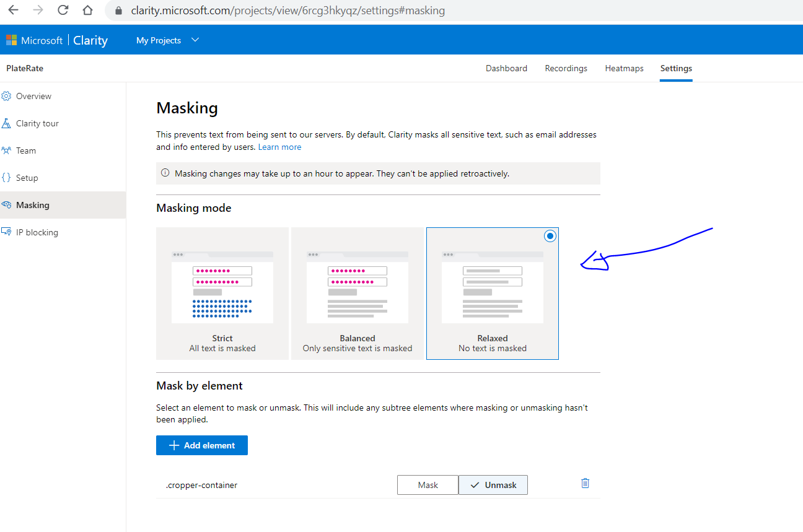Open the Learn more link
This screenshot has width=803, height=532.
click(x=279, y=147)
